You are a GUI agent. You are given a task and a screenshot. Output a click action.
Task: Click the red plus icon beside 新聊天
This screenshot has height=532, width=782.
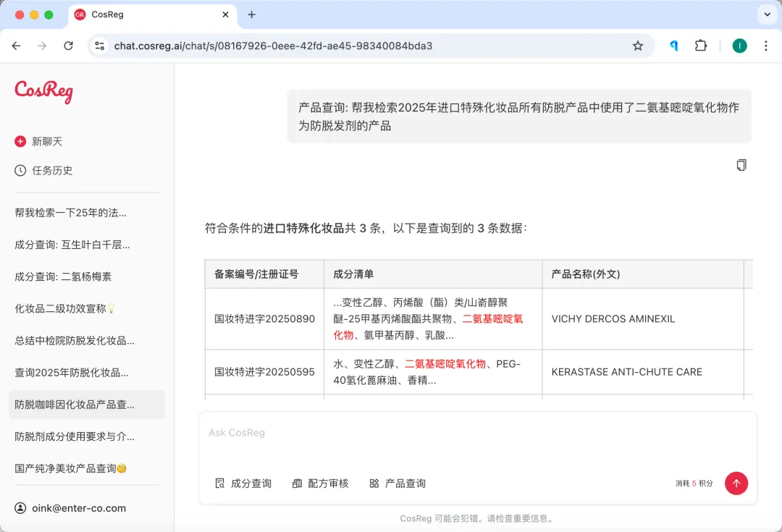click(x=20, y=142)
